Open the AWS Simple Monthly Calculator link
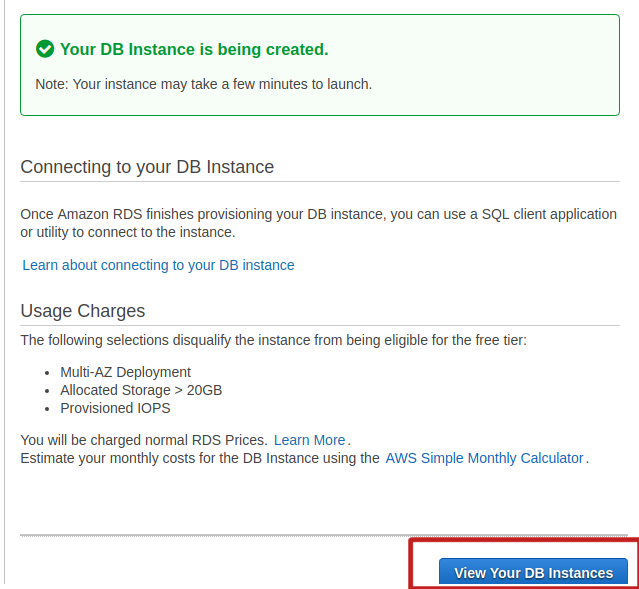Screen dimensions: 639x589 (484, 458)
